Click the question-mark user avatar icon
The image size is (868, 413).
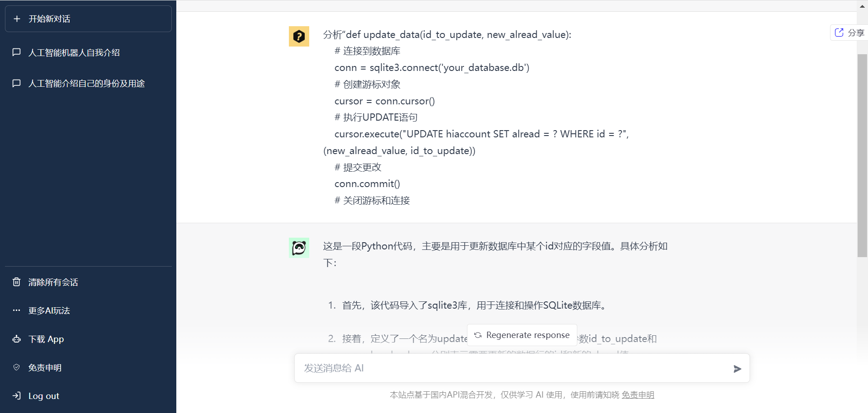point(299,36)
